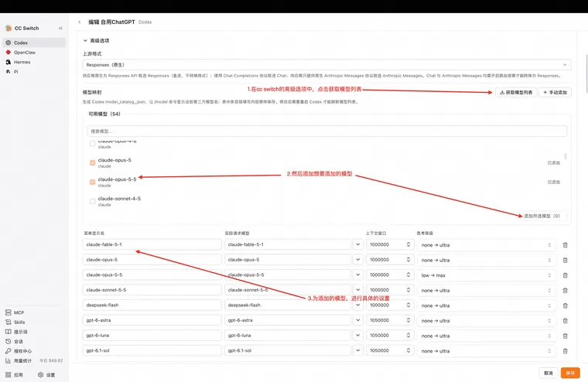
Task: Open model dropdown for gpt-6-luna row
Action: [x=357, y=335]
